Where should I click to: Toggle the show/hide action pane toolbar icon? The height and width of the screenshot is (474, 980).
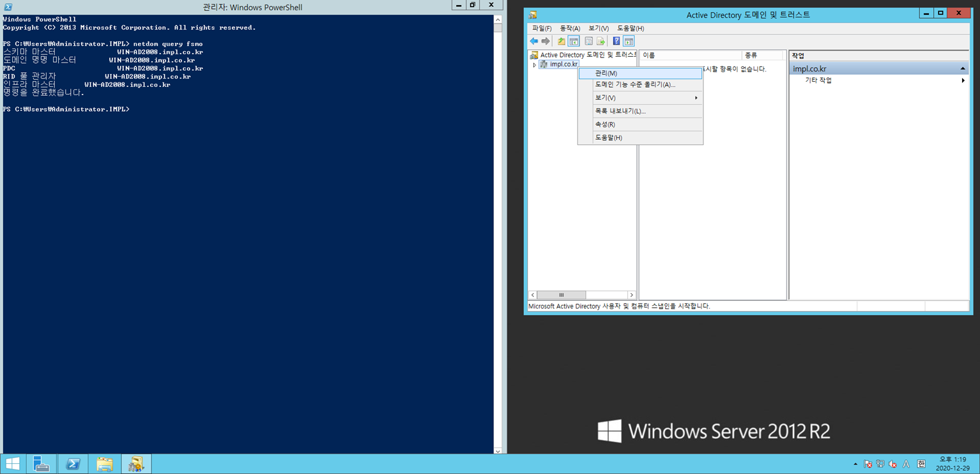pyautogui.click(x=629, y=41)
